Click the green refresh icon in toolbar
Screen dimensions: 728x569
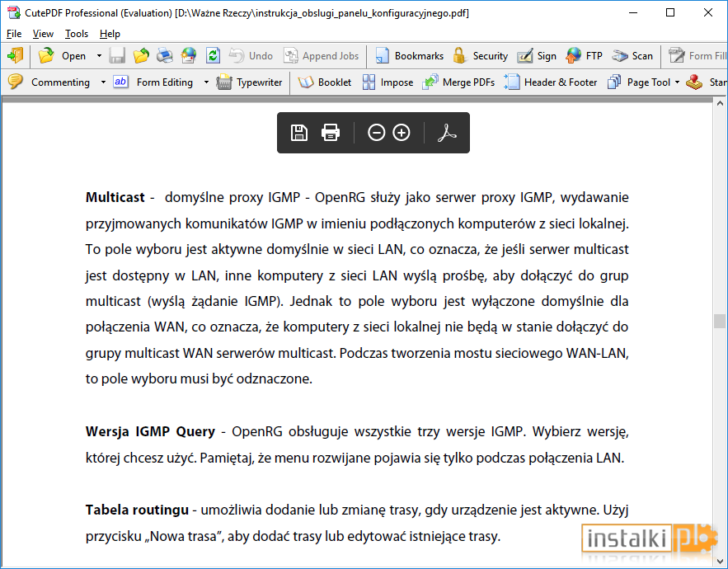[x=213, y=56]
